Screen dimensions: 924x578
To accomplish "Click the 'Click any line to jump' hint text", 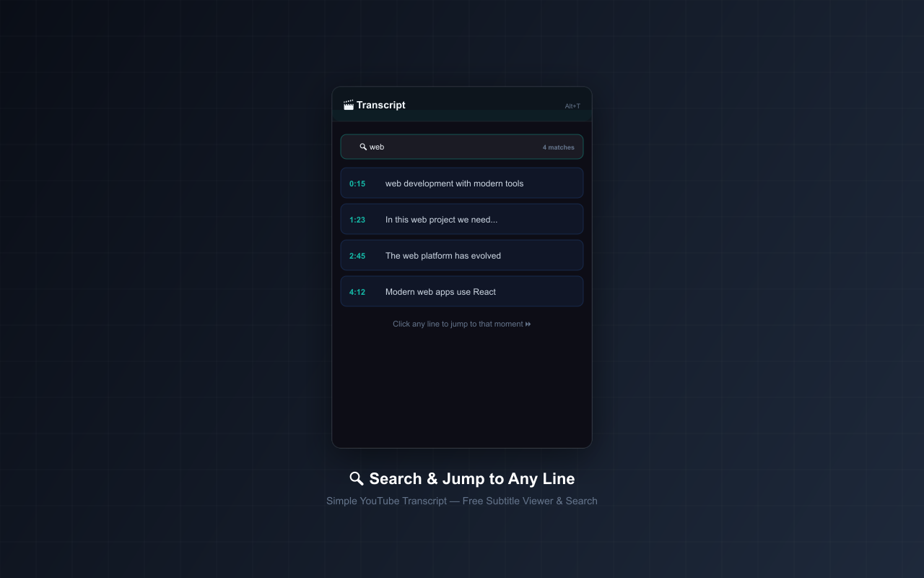I will click(458, 324).
